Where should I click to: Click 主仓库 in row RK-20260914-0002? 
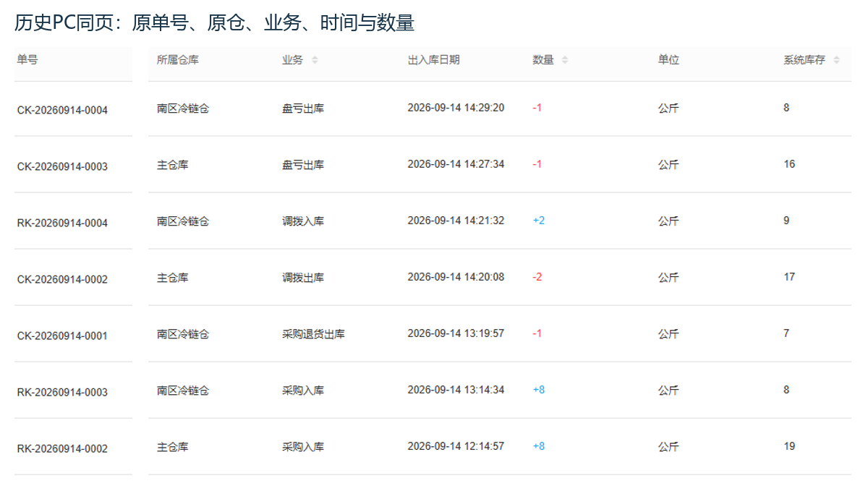(x=172, y=447)
